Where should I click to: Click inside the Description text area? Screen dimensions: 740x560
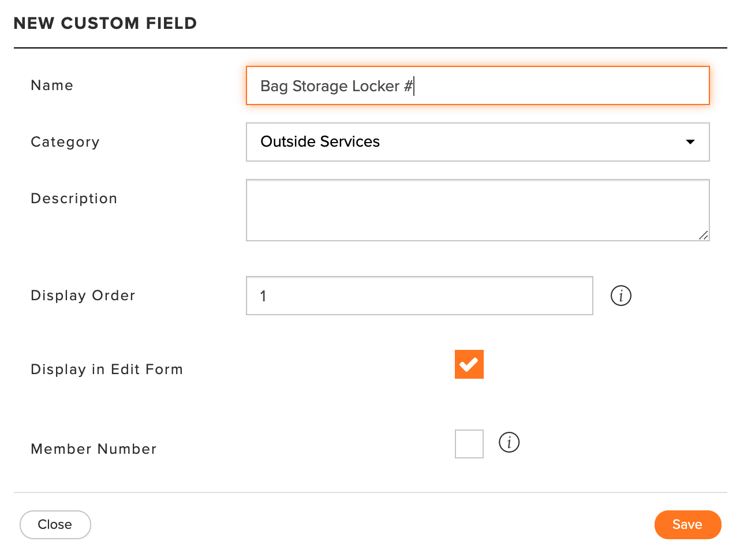478,210
